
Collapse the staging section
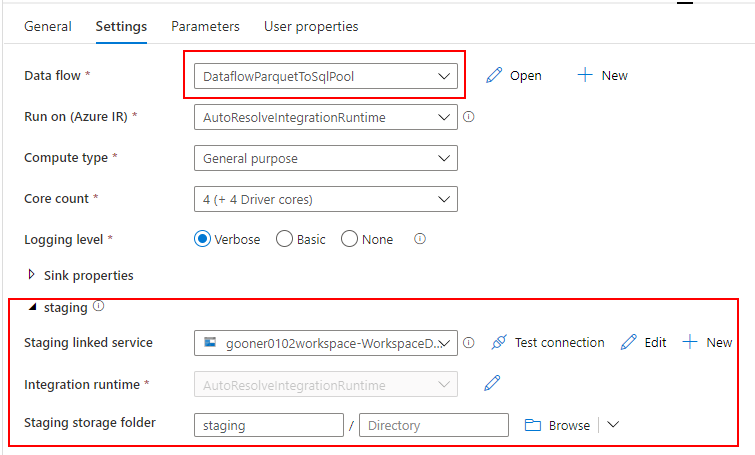pos(32,307)
